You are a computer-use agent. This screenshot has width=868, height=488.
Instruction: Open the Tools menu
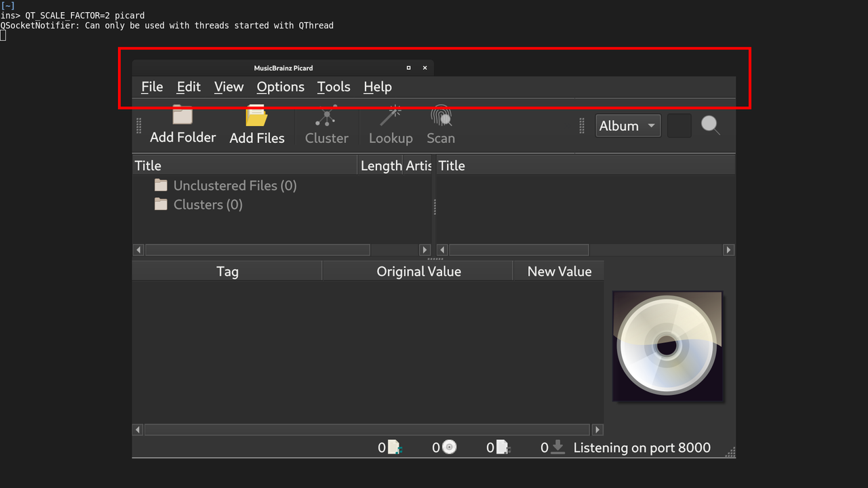pyautogui.click(x=333, y=87)
